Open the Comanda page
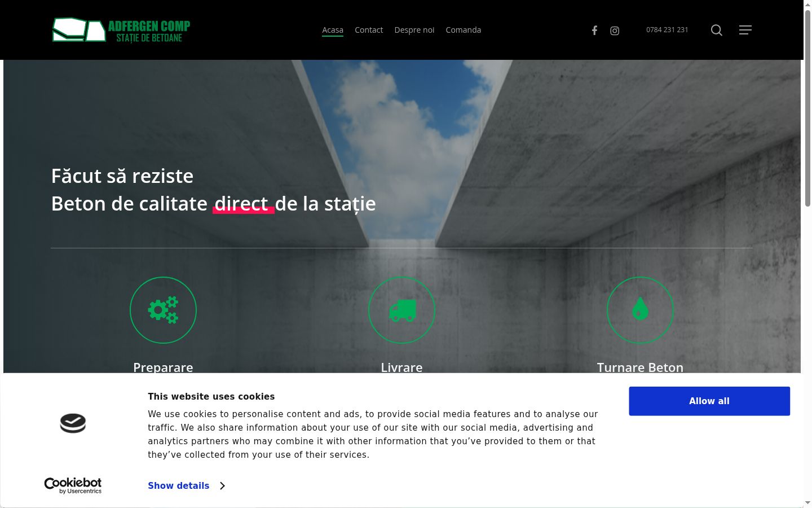 [464, 30]
